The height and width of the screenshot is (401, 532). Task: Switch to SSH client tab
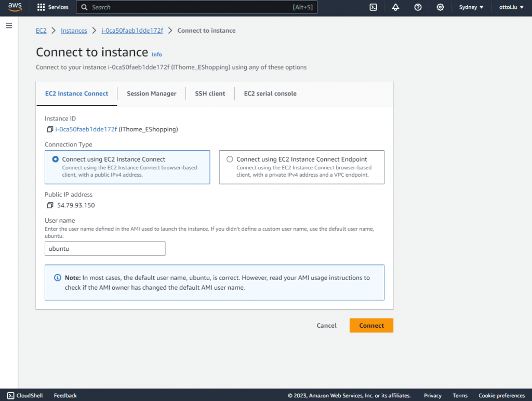tap(210, 93)
